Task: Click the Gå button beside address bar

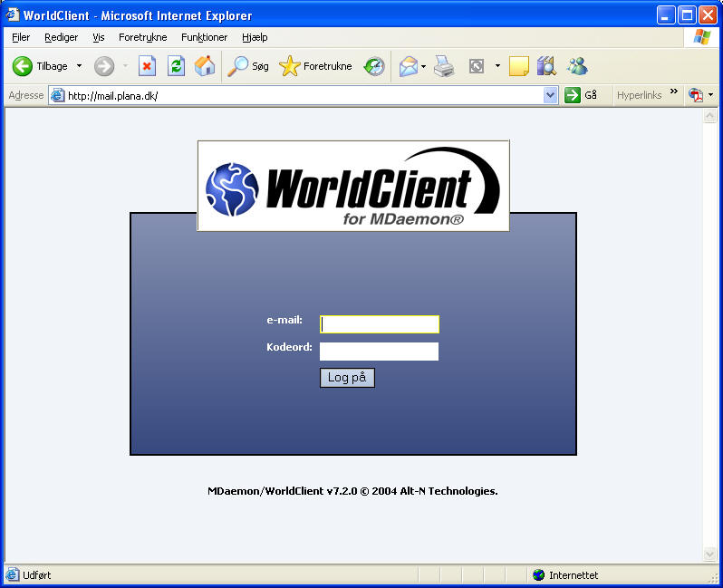Action: tap(581, 95)
